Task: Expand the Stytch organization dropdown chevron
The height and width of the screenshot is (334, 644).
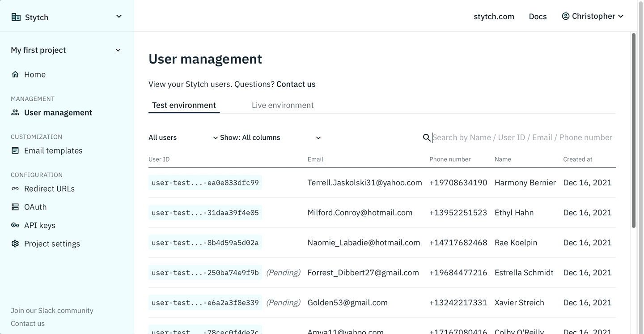Action: [119, 17]
